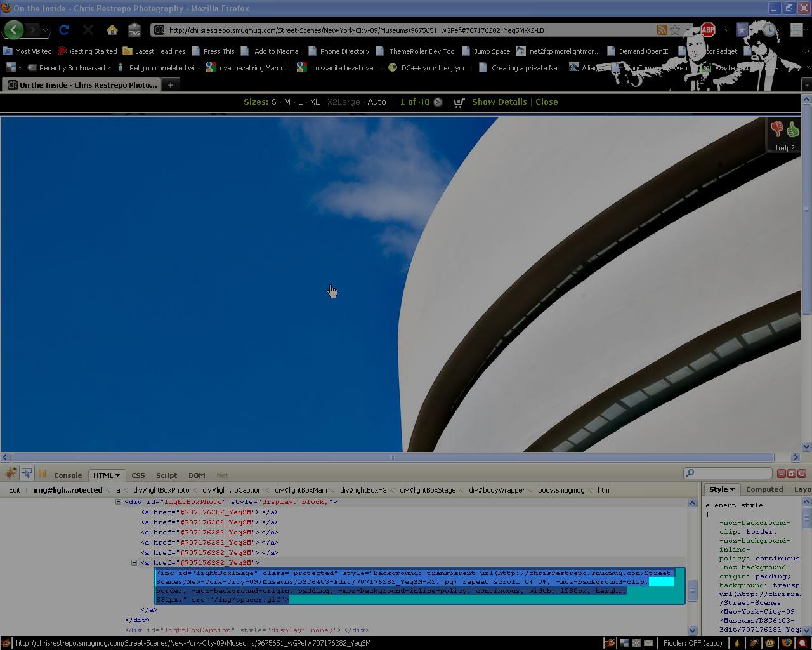Click the shopping cart icon in lightbox bar
Image resolution: width=812 pixels, height=650 pixels.
click(459, 102)
